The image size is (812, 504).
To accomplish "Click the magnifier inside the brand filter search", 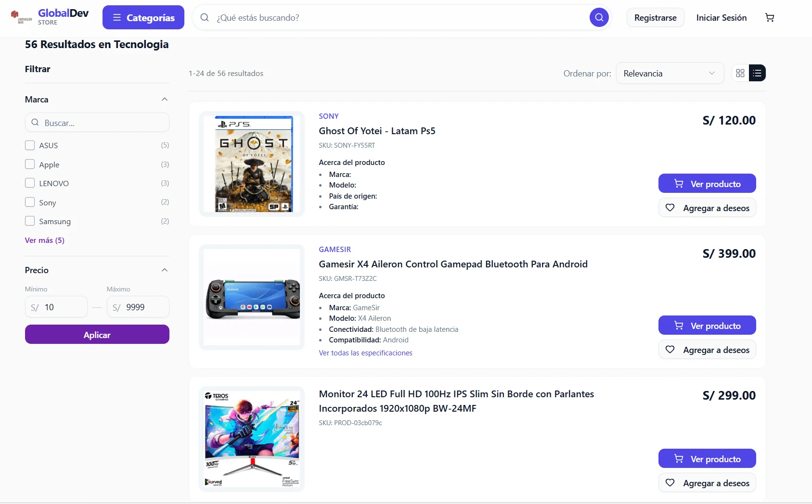I will [x=35, y=123].
